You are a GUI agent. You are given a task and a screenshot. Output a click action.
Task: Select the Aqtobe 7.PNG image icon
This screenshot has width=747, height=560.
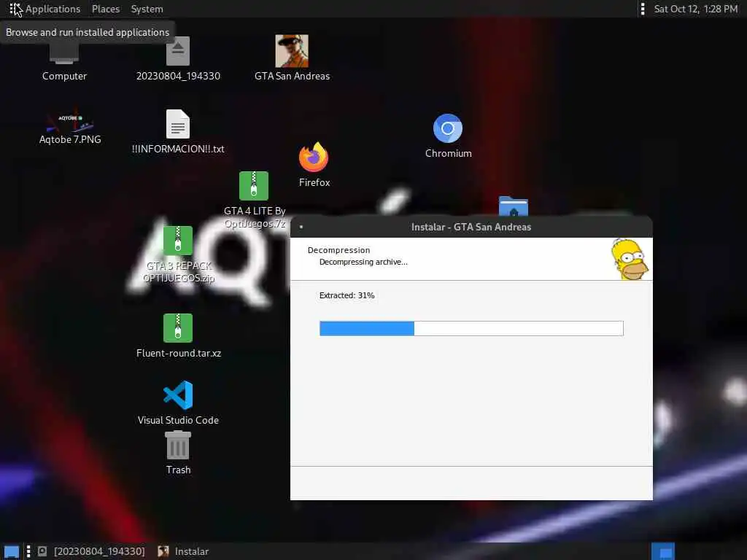(x=70, y=127)
